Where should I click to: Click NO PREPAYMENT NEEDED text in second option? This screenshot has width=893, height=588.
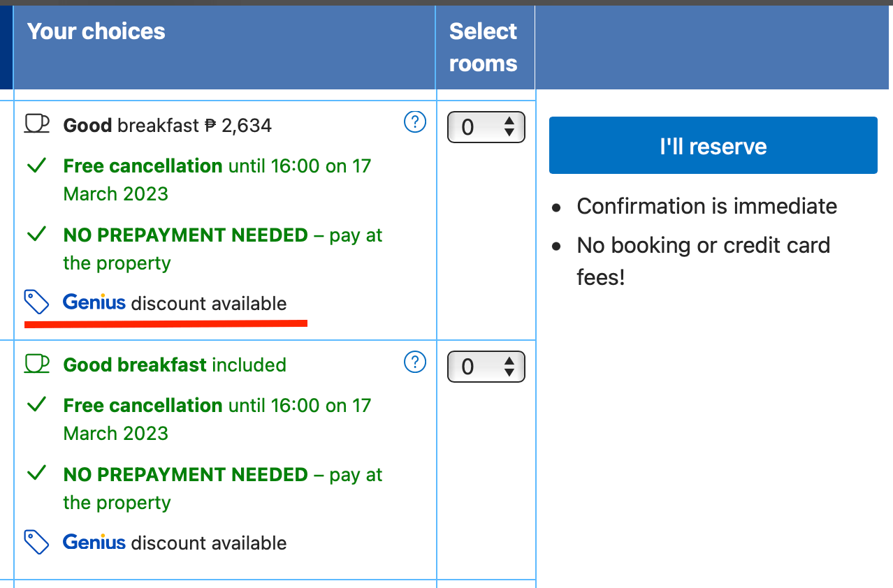[x=185, y=474]
